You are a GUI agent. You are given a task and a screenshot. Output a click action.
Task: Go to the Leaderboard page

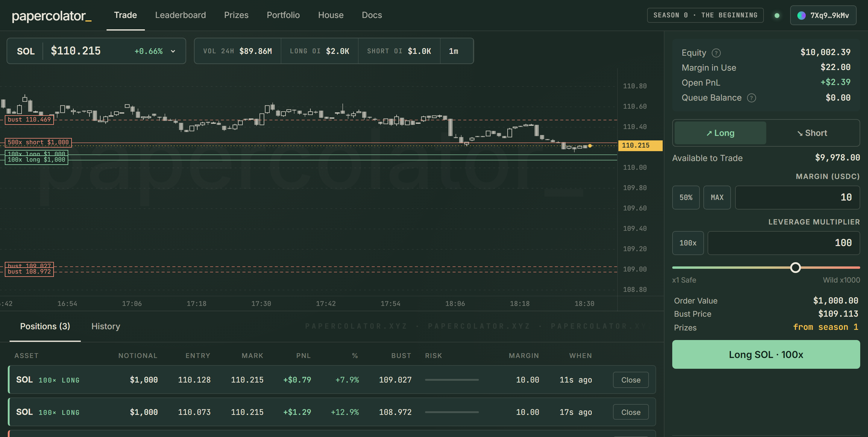point(180,15)
